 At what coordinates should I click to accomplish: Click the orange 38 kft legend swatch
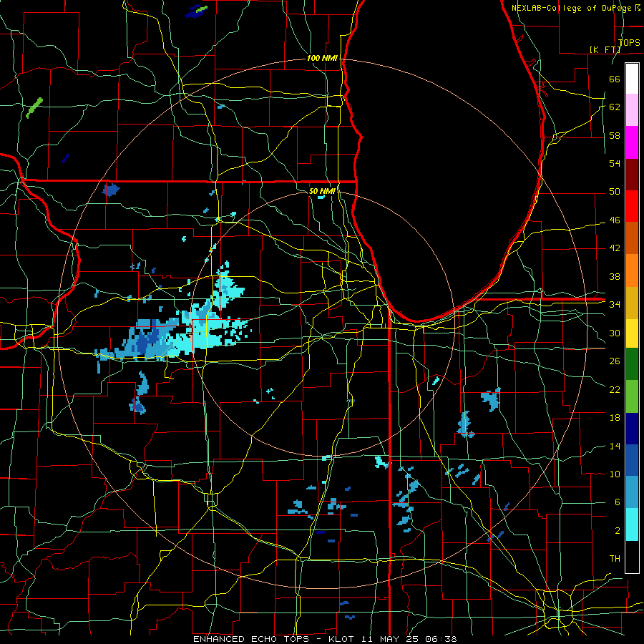click(x=632, y=270)
